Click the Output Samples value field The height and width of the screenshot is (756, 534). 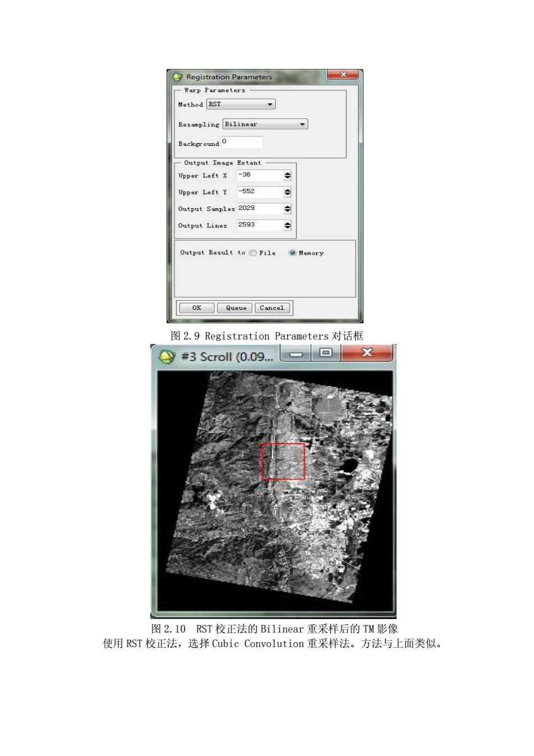(260, 209)
